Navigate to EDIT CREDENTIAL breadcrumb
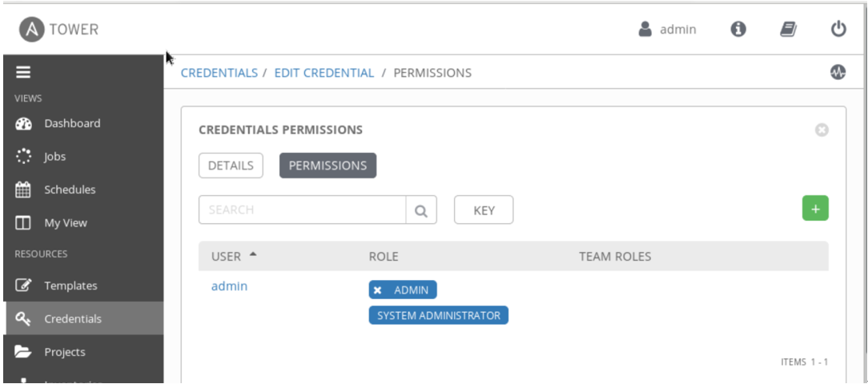Viewport: 868px width, 384px height. pos(324,73)
